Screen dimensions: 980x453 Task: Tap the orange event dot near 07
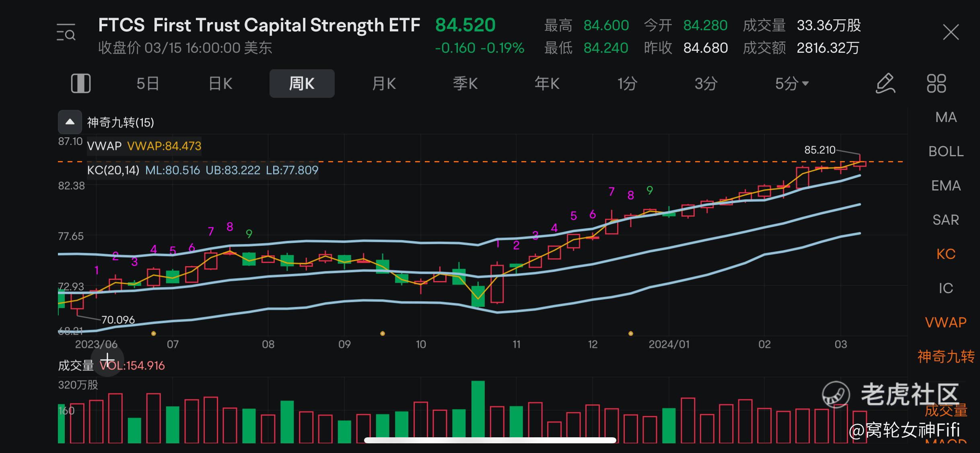click(x=153, y=333)
